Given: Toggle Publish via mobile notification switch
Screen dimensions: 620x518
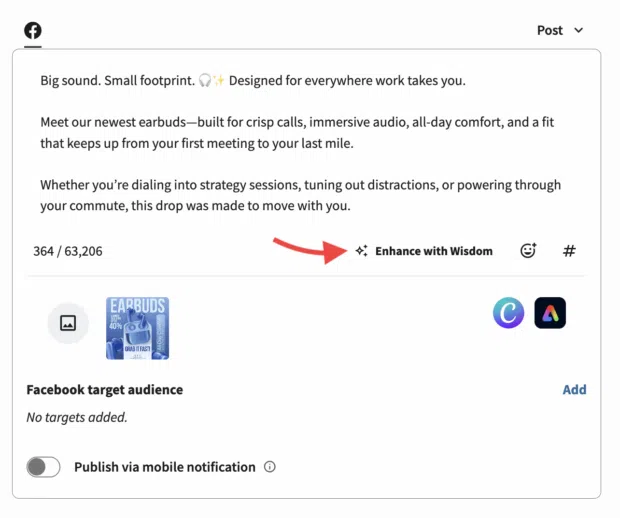Looking at the screenshot, I should click(43, 467).
